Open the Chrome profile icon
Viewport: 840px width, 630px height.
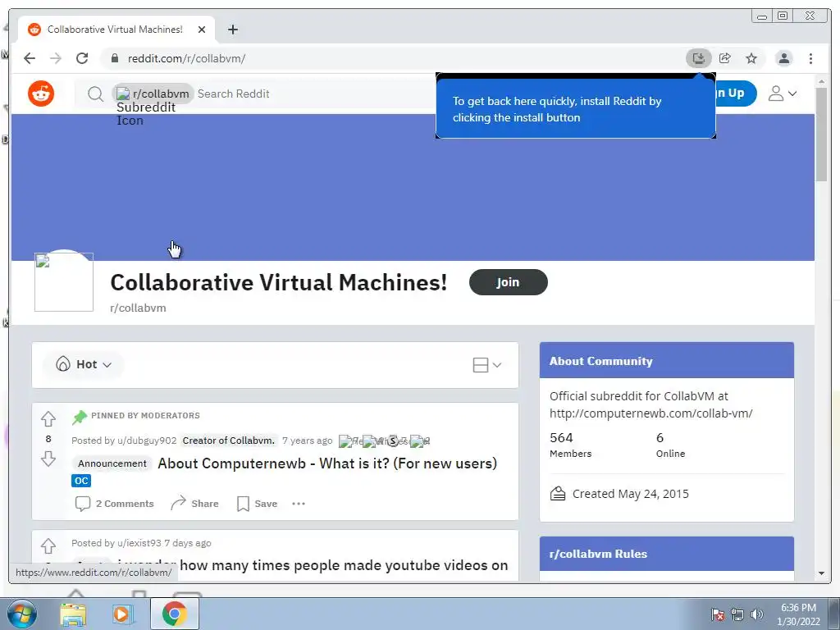(783, 58)
